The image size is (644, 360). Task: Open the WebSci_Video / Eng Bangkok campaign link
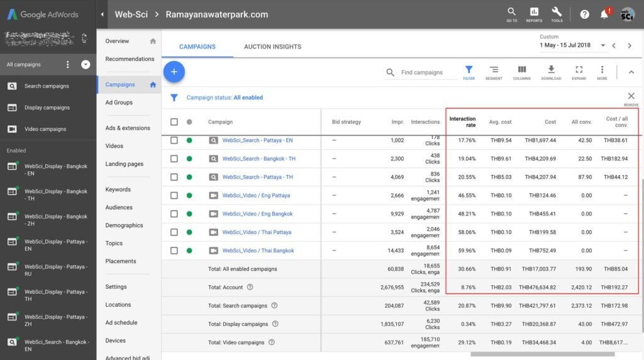[x=257, y=214]
